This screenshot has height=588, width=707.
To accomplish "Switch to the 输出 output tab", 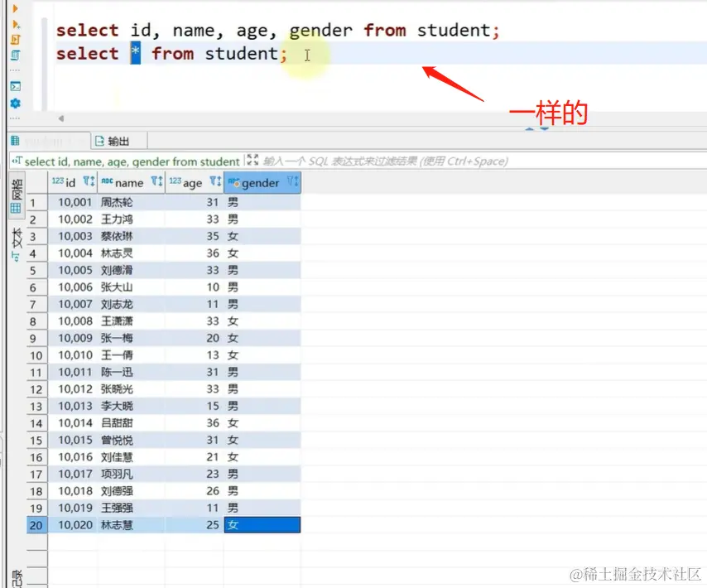I will tap(113, 141).
